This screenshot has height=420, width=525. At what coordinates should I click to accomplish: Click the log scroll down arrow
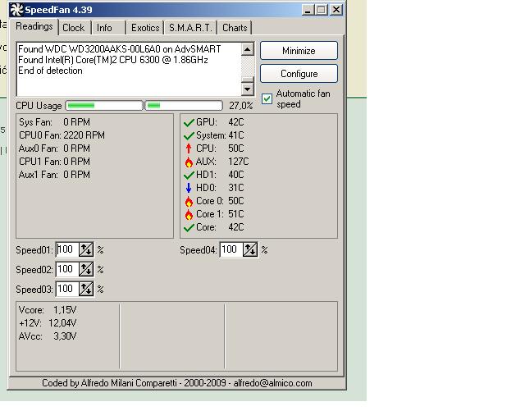pos(248,89)
